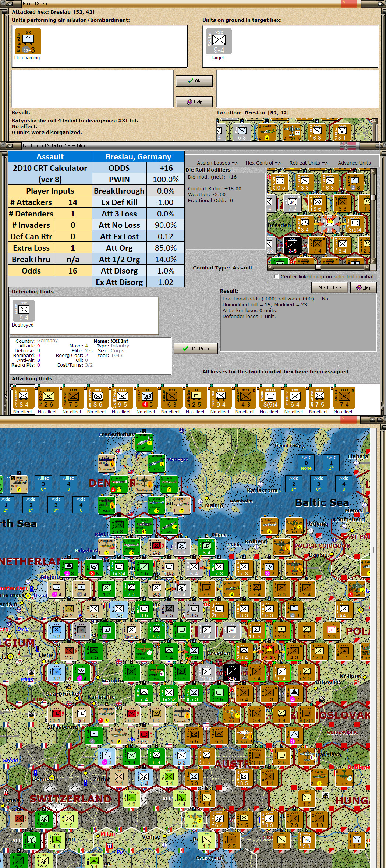
Task: Click the TB-3 bomber in Ground Strike minimap
Action: click(x=292, y=132)
